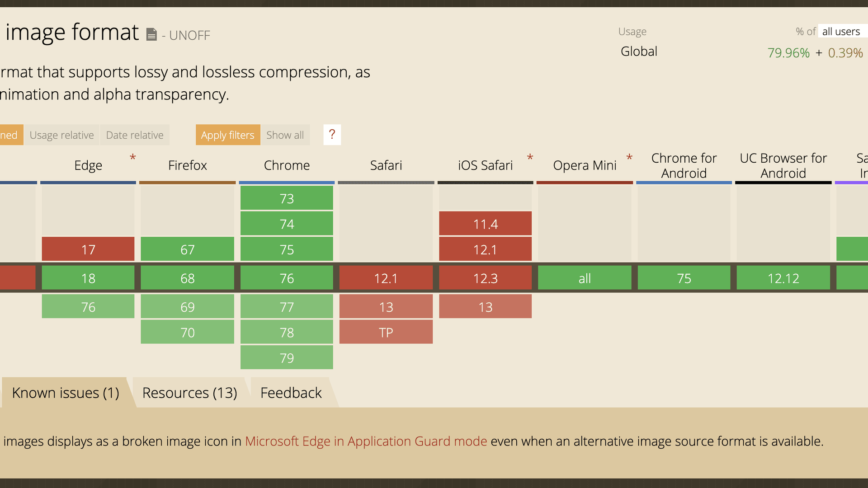Click the Firefox 70 version cell

click(187, 332)
